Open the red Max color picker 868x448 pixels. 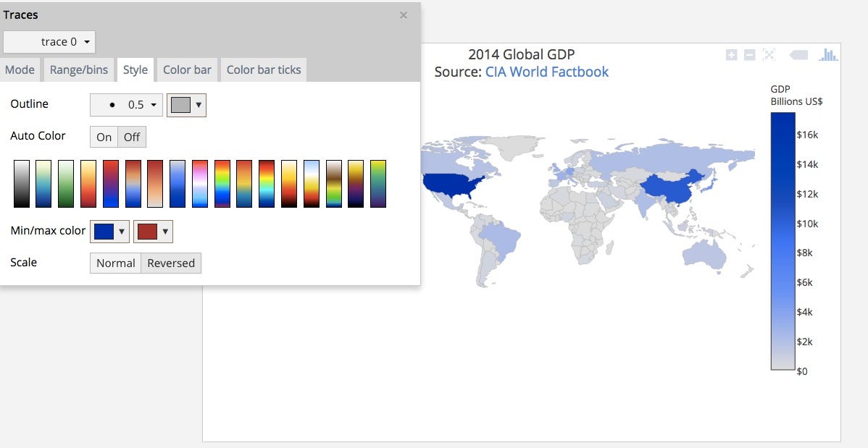(154, 231)
